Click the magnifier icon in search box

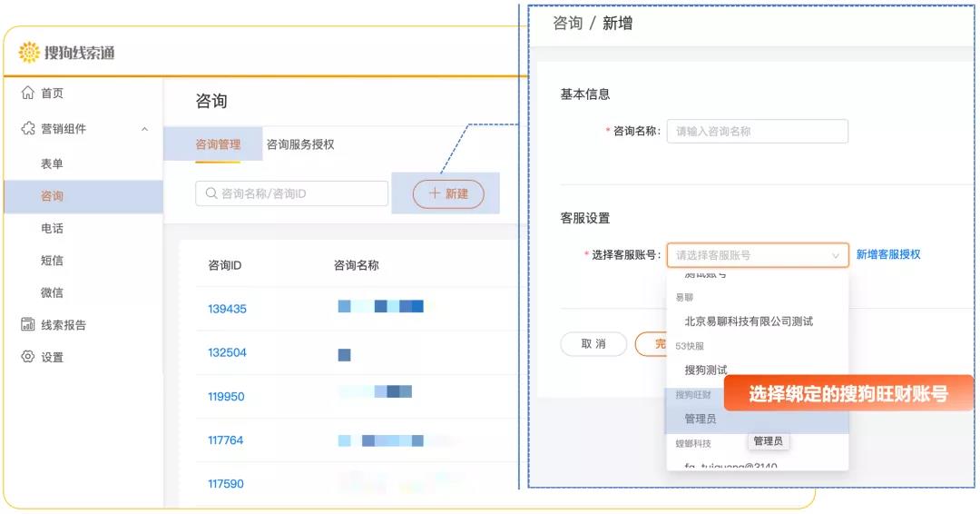point(211,193)
